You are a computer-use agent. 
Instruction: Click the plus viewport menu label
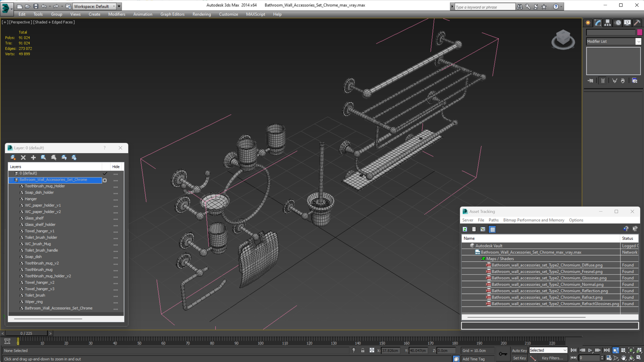pyautogui.click(x=5, y=22)
